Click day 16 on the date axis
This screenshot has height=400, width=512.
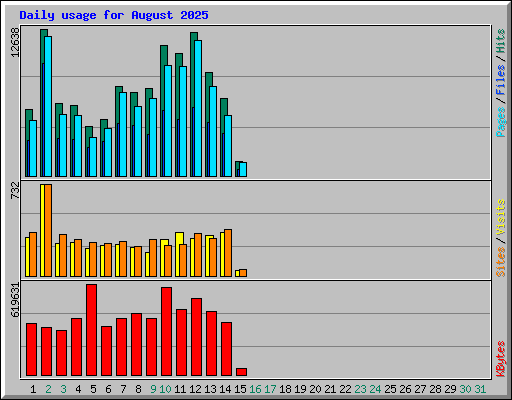(255, 389)
